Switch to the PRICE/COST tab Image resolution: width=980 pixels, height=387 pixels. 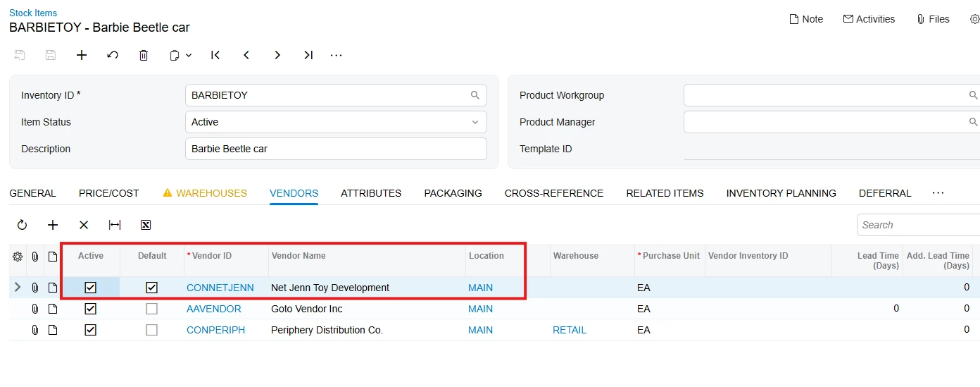[109, 193]
